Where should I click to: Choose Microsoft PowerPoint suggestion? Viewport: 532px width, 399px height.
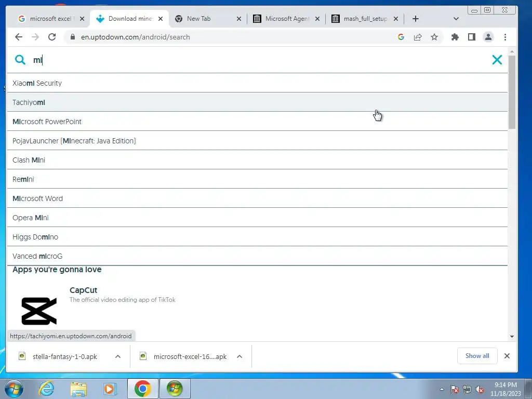coord(257,122)
